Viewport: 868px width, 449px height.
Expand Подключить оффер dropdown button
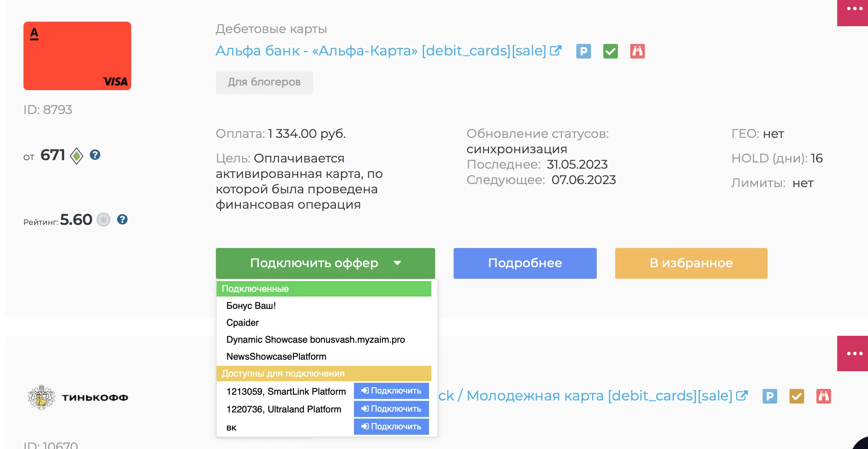(x=325, y=263)
